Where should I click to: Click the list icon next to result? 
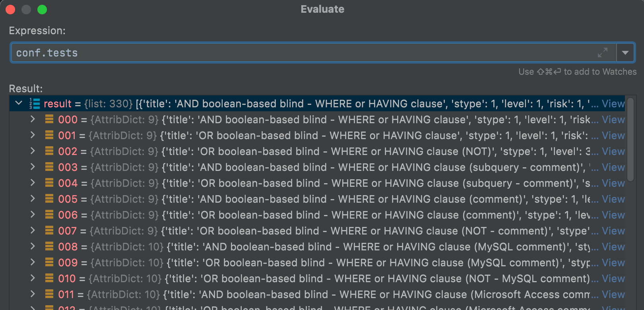pos(35,104)
